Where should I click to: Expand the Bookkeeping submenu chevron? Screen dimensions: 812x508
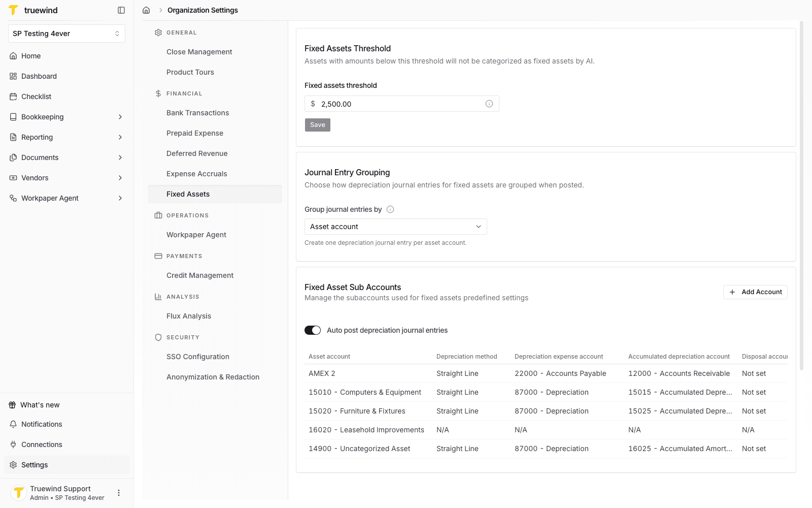(x=120, y=117)
